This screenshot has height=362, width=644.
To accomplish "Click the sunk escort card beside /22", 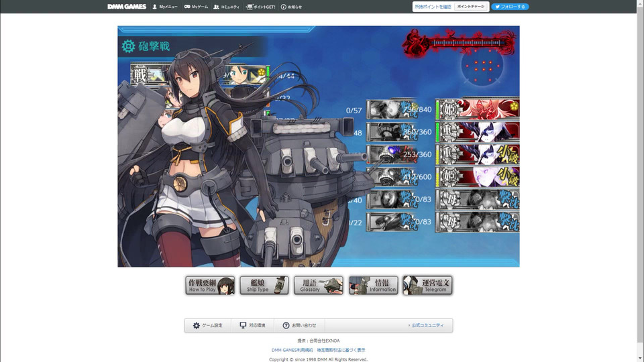I will 392,222.
